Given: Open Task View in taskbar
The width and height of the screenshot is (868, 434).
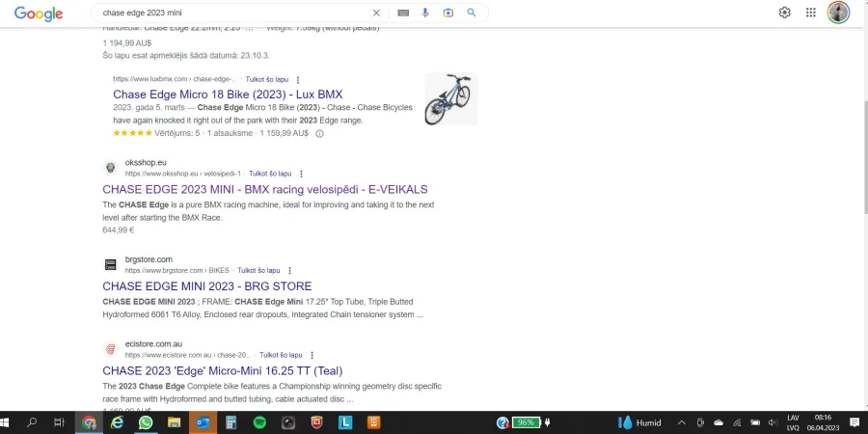Looking at the screenshot, I should point(60,423).
